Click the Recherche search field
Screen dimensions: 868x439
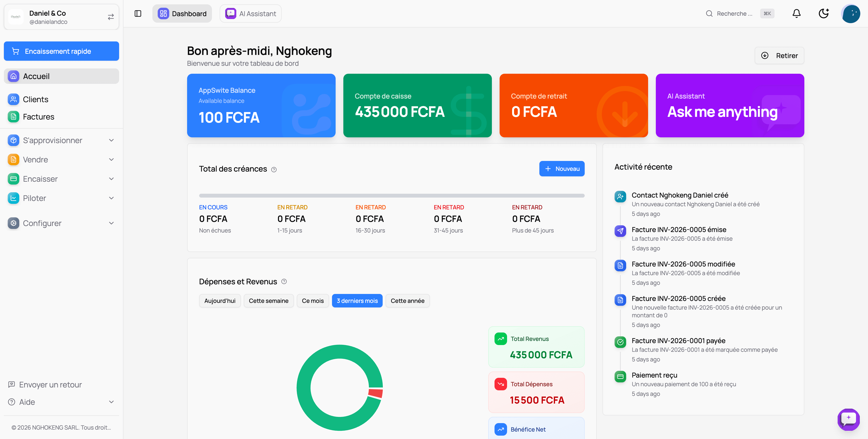point(735,13)
